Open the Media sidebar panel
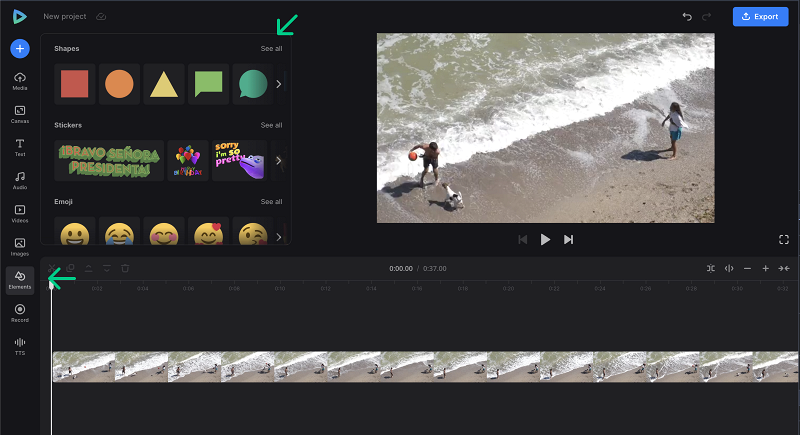The width and height of the screenshot is (800, 435). tap(20, 82)
